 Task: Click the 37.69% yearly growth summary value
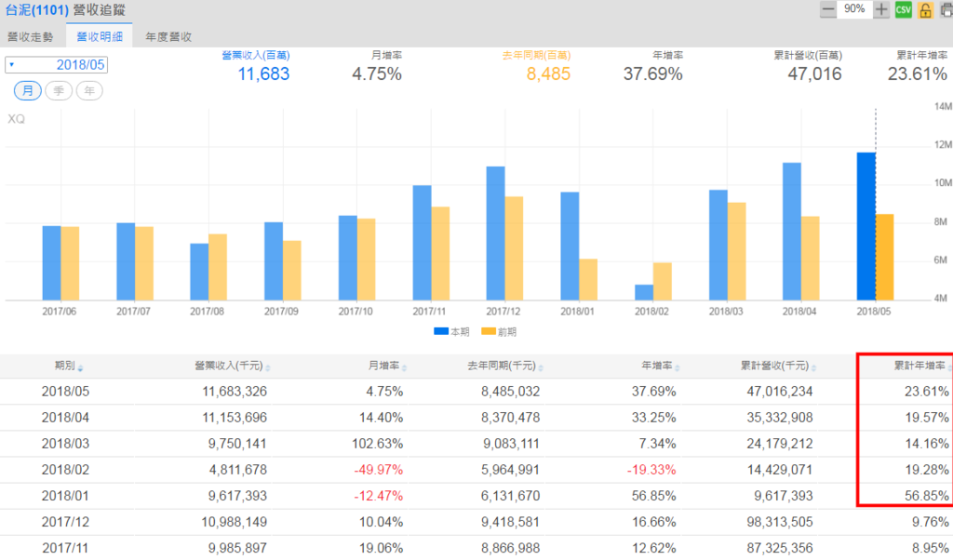[x=652, y=74]
